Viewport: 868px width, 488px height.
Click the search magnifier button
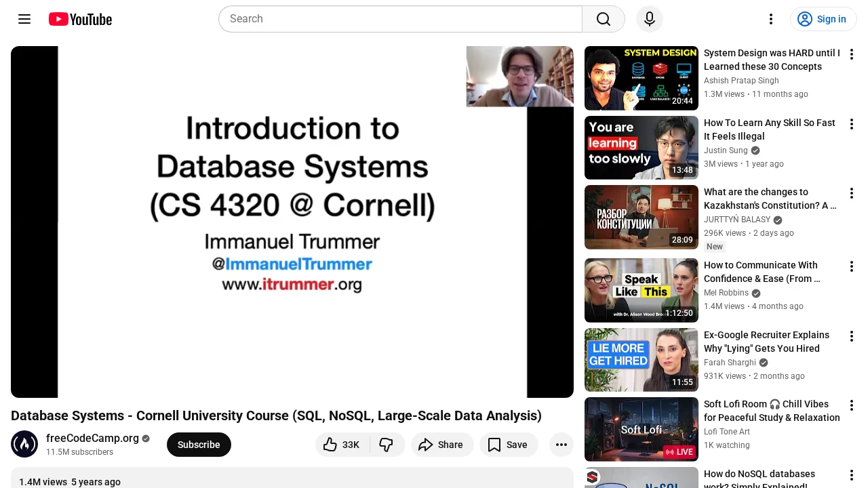pyautogui.click(x=604, y=19)
